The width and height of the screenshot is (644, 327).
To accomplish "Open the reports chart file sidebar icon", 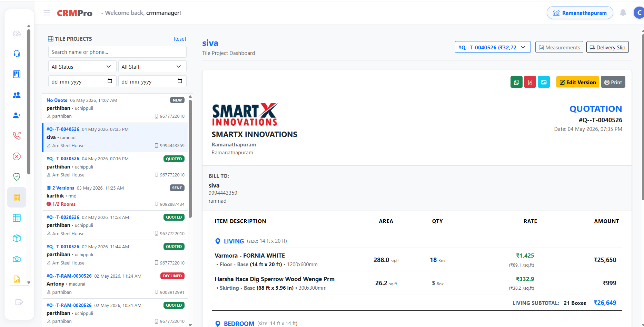I will click(x=17, y=279).
